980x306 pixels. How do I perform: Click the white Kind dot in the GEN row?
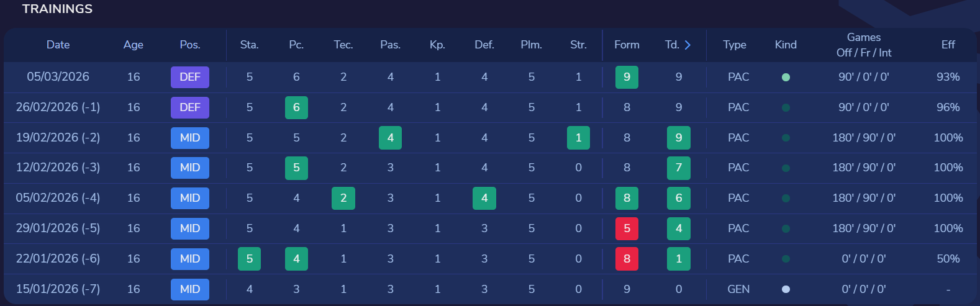pyautogui.click(x=786, y=289)
